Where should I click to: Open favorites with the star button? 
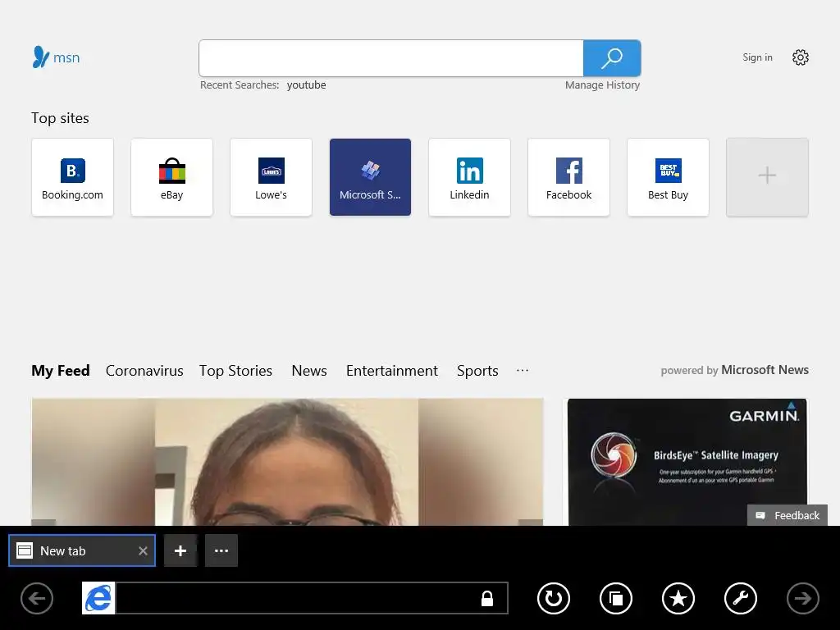coord(678,598)
